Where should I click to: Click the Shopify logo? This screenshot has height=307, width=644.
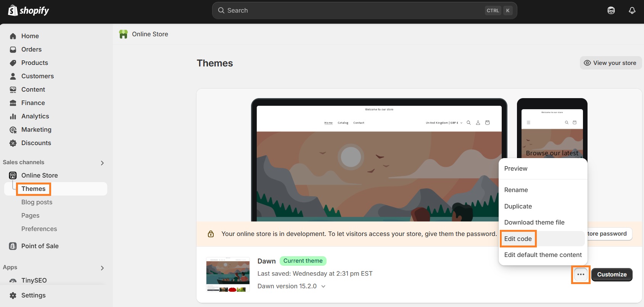[x=29, y=10]
